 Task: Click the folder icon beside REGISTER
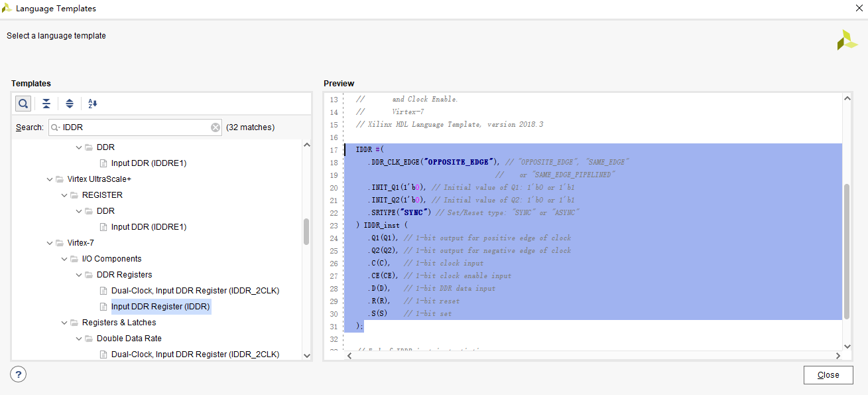[74, 195]
